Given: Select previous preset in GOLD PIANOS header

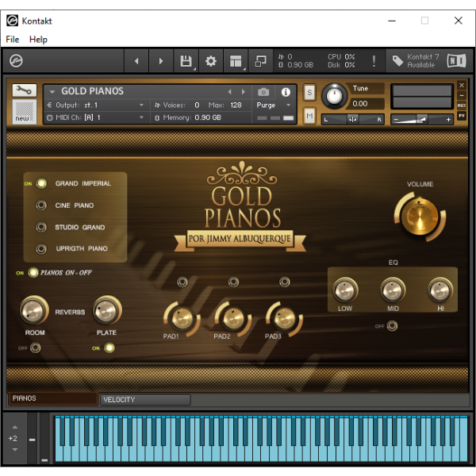Looking at the screenshot, I should (x=230, y=92).
